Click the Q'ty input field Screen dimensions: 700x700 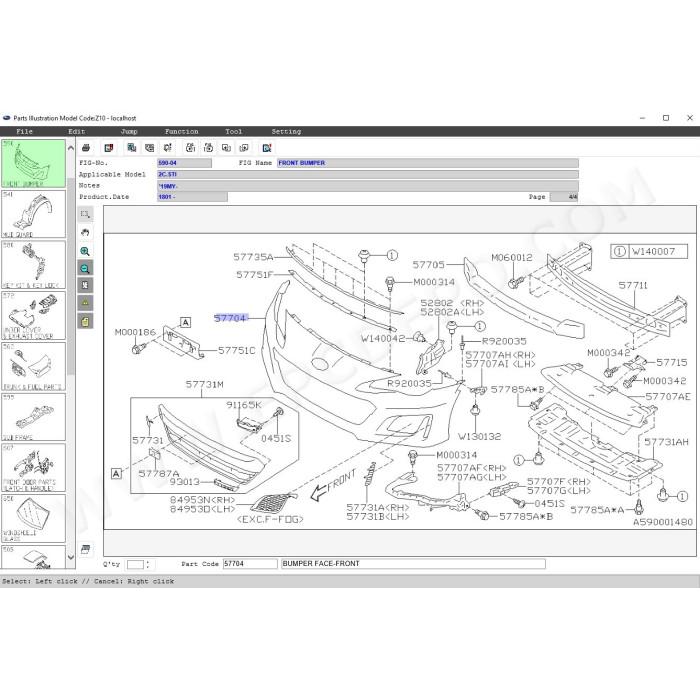pos(135,564)
